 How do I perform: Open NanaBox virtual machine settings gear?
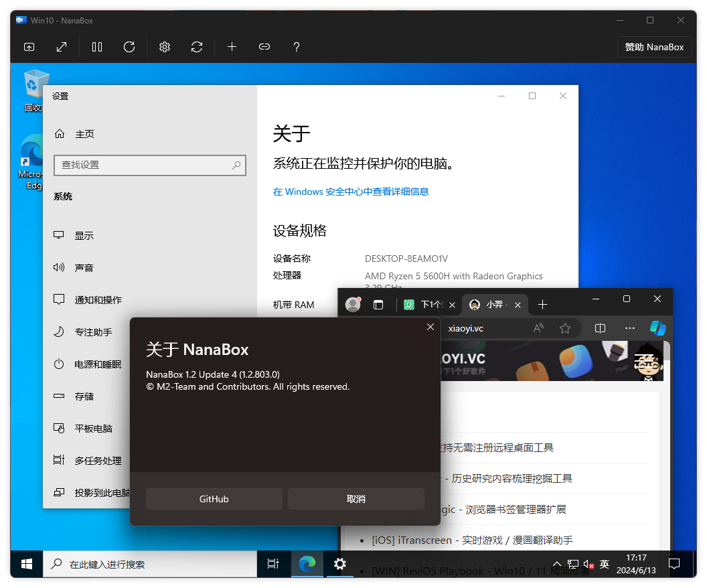[165, 47]
